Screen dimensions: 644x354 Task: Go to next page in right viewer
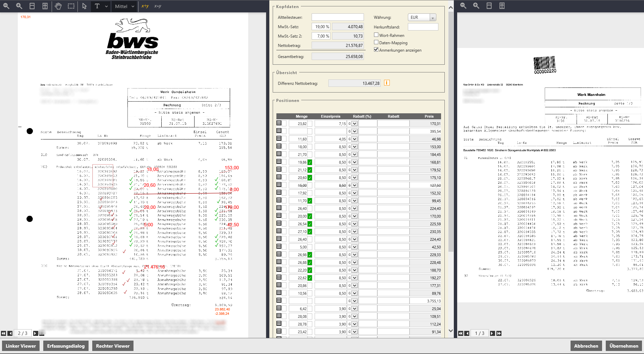pyautogui.click(x=492, y=333)
